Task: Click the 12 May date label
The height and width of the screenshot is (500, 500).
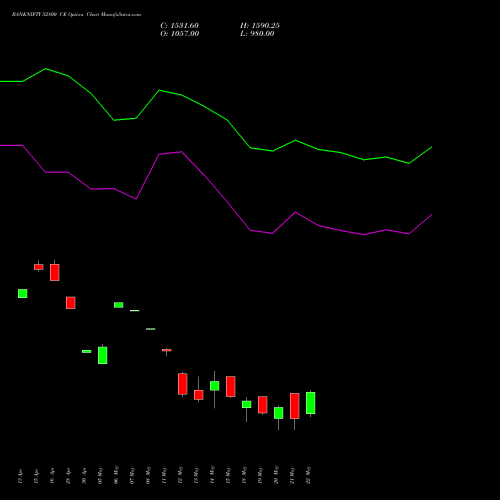Action: pyautogui.click(x=180, y=475)
